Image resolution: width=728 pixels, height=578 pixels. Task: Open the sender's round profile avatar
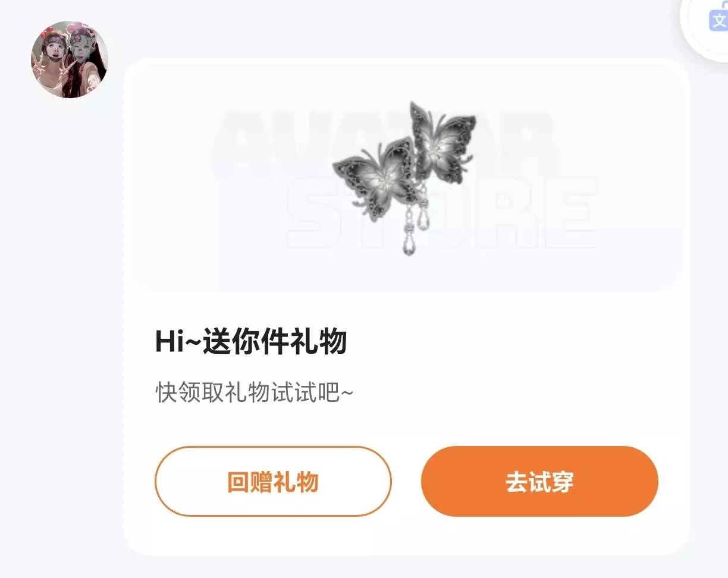pyautogui.click(x=69, y=59)
